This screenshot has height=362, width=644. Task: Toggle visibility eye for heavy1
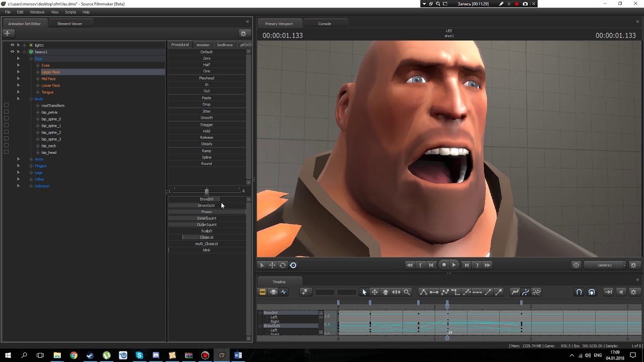(12, 52)
